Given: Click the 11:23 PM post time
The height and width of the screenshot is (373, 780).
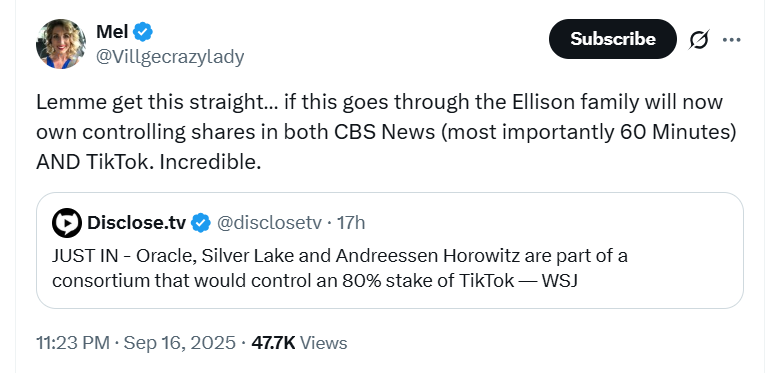Looking at the screenshot, I should [x=73, y=343].
